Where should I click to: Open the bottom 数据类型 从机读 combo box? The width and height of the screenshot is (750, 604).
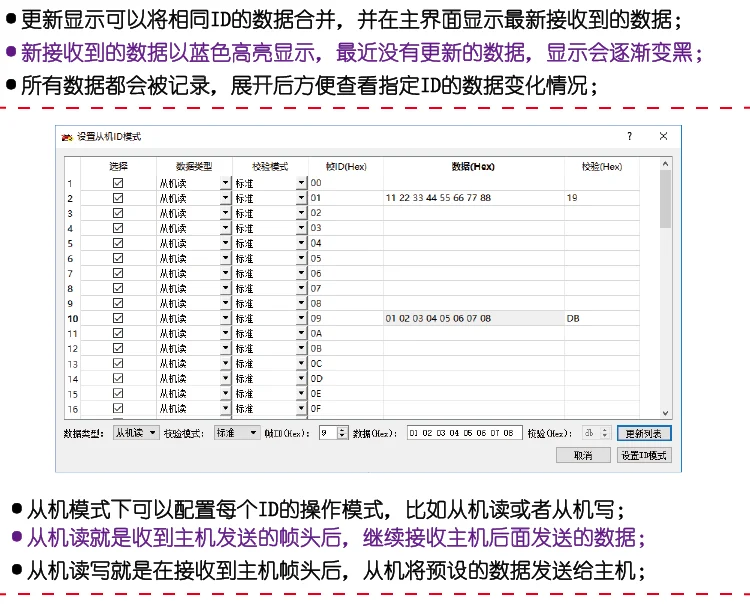click(136, 433)
